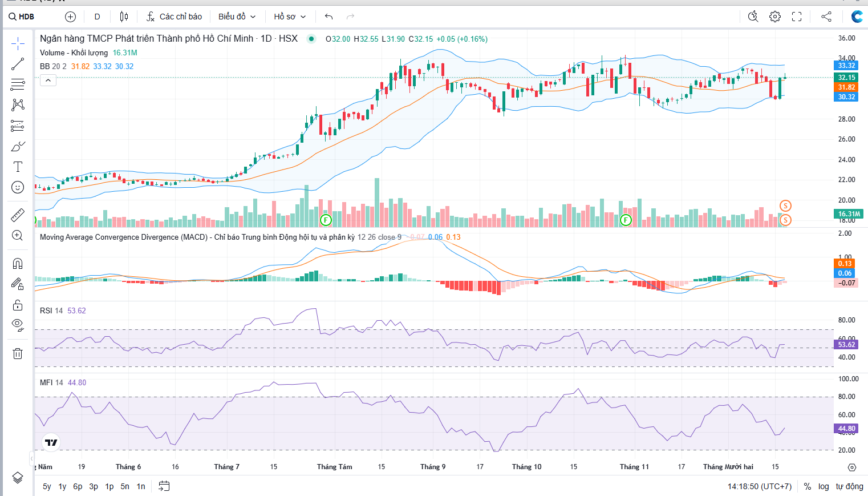This screenshot has width=868, height=496.
Task: Toggle percent scale
Action: click(x=807, y=486)
